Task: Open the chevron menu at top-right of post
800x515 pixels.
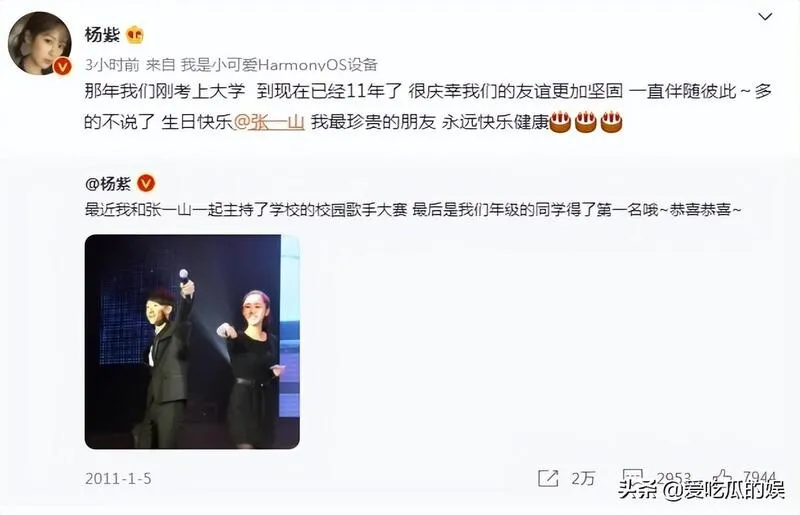Action: (x=765, y=17)
